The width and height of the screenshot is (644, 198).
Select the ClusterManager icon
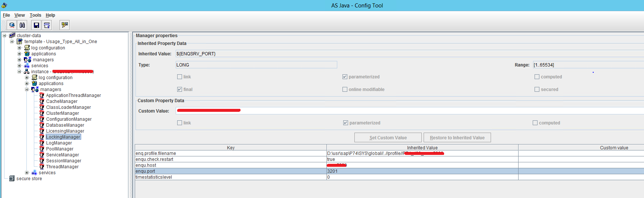tap(42, 113)
